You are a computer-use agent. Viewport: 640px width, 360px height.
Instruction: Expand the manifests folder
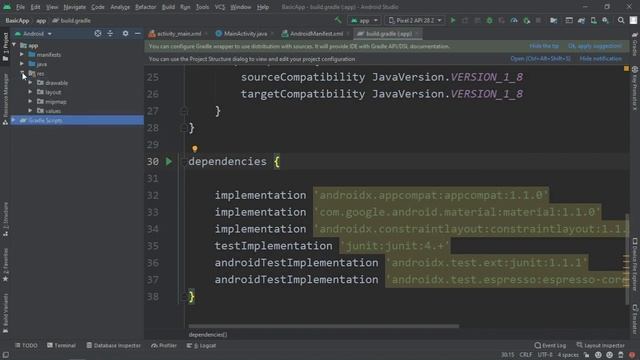tap(22, 54)
